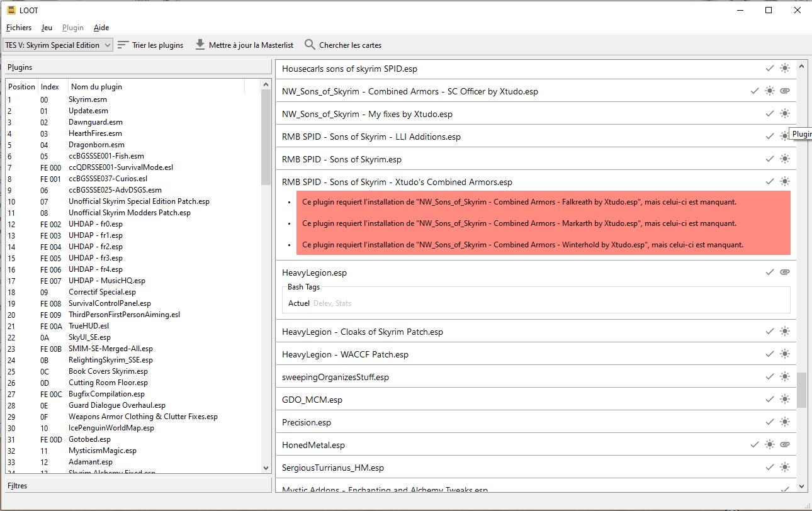The height and width of the screenshot is (511, 812).
Task: Select UHDAP - MusicHQ.esp row
Action: click(133, 281)
